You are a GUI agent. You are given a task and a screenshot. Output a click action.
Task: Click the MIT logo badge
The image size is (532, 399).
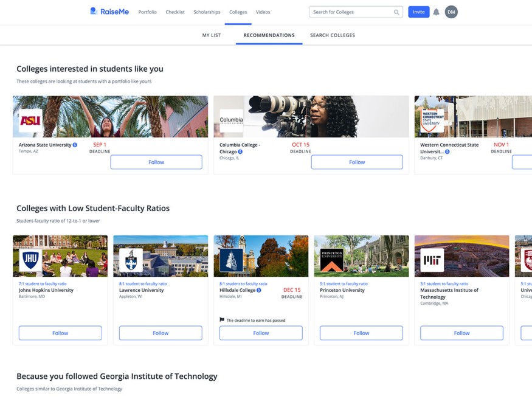pos(432,260)
